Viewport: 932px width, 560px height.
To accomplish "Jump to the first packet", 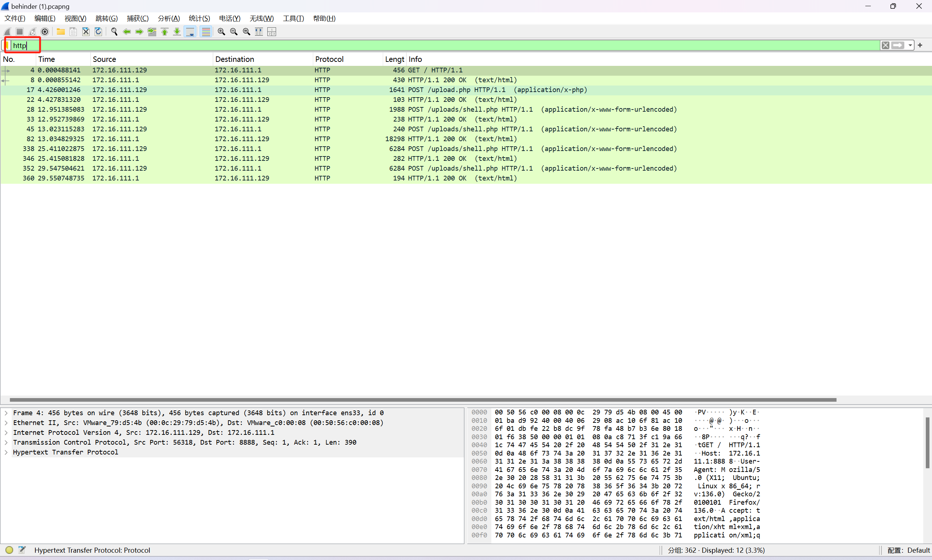I will [x=165, y=32].
